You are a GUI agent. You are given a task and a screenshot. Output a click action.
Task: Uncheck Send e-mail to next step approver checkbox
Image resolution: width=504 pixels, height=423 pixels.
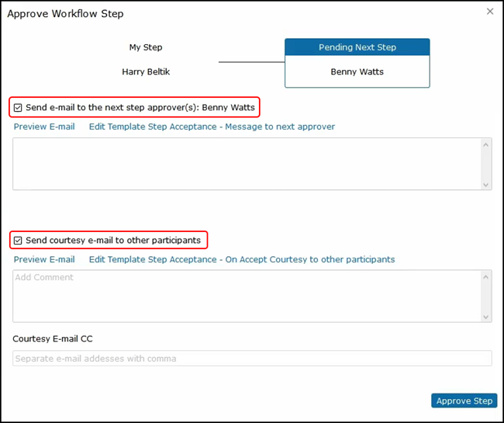(18, 108)
